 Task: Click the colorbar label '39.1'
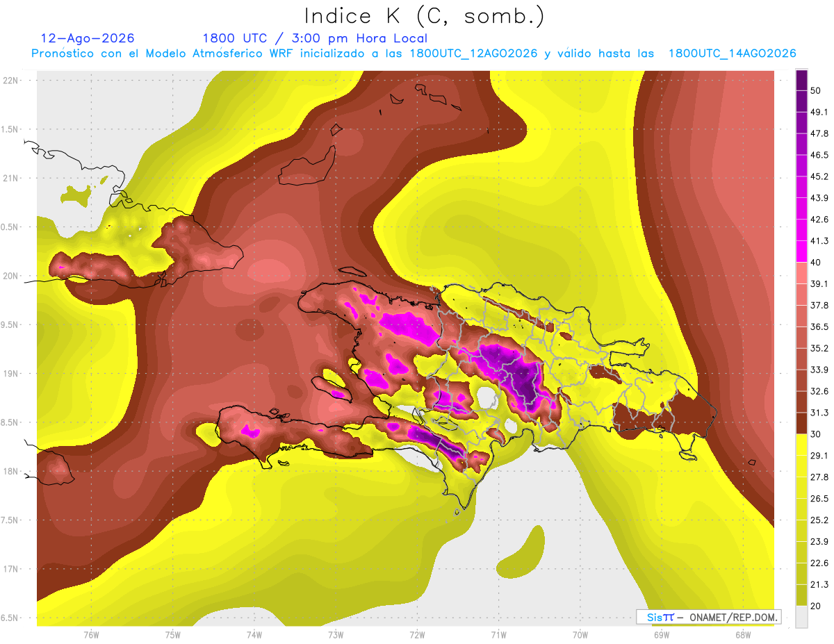click(x=819, y=283)
